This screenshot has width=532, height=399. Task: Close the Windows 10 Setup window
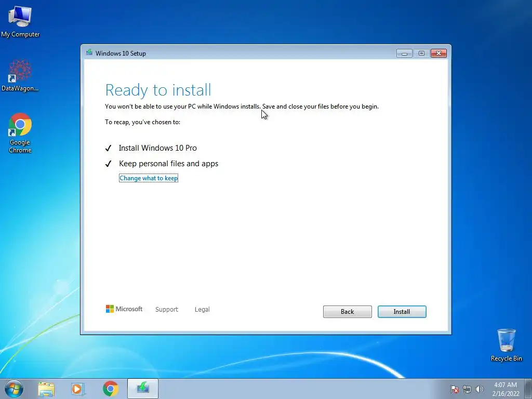tap(438, 54)
